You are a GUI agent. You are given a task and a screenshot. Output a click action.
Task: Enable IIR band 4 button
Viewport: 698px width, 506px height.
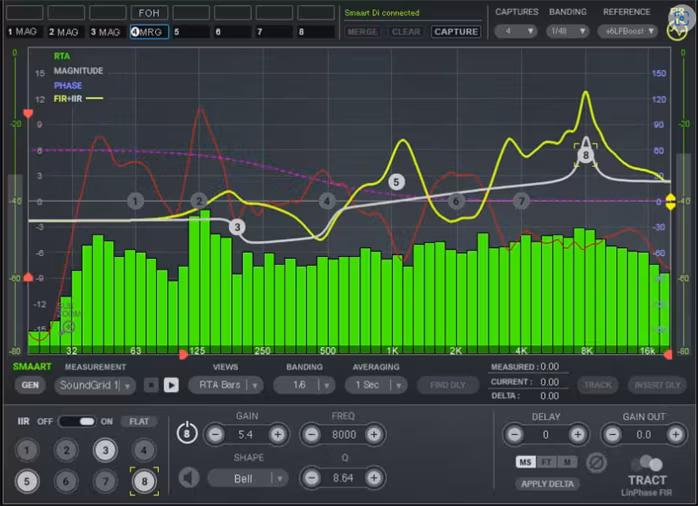144,450
